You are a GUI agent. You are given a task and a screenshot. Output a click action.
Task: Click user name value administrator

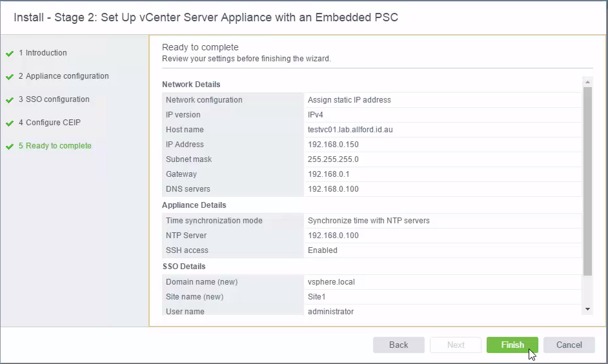(330, 311)
